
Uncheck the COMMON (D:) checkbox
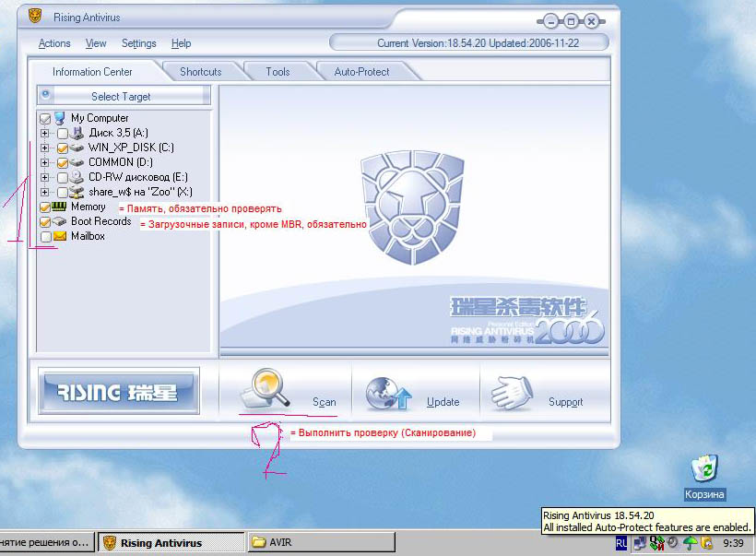62,163
